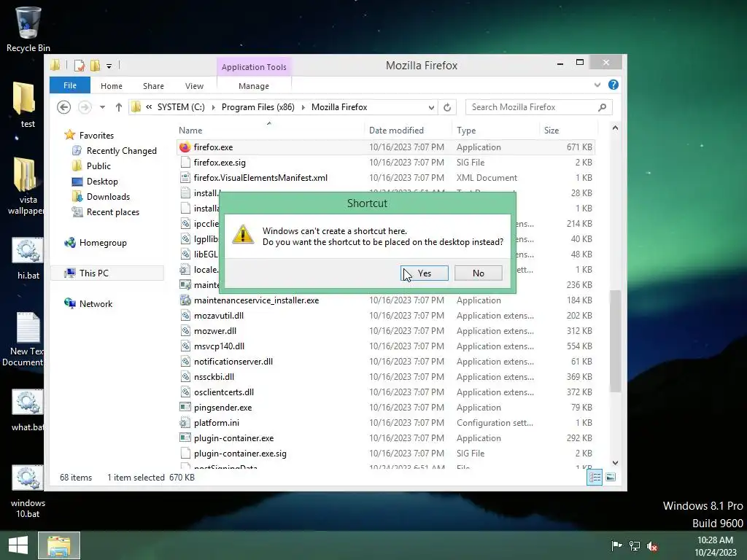Switch to Details view via status bar icon
Image resolution: width=747 pixels, height=560 pixels.
[x=595, y=477]
